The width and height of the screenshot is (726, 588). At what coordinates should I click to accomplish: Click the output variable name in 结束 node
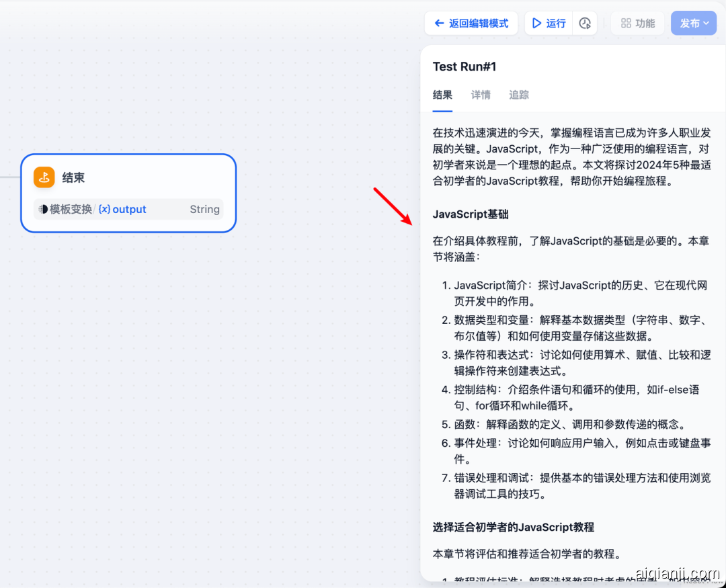(129, 209)
